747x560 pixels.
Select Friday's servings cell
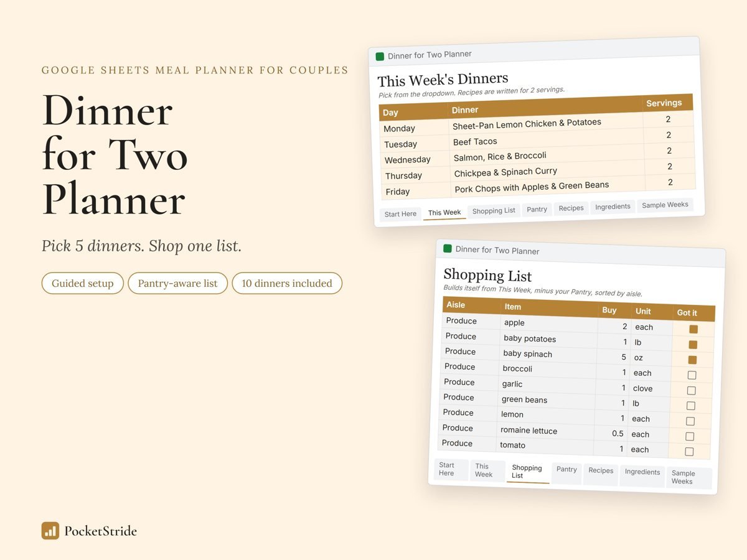point(670,182)
